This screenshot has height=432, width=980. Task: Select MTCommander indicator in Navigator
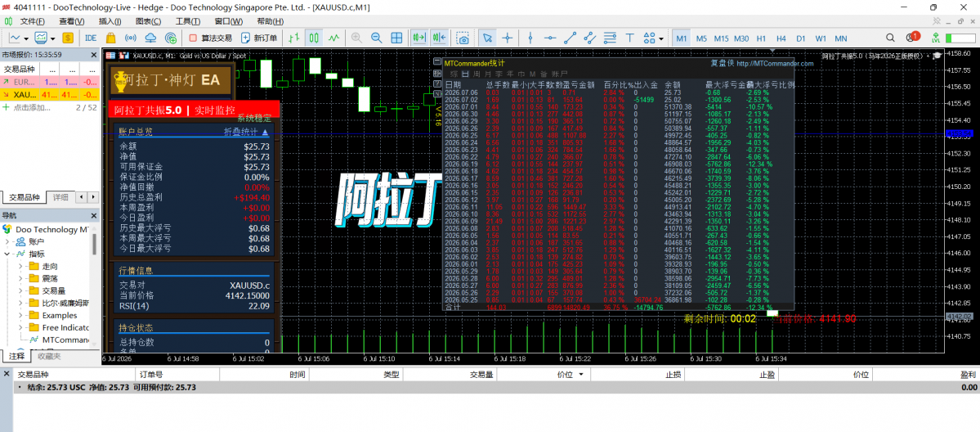pos(60,340)
